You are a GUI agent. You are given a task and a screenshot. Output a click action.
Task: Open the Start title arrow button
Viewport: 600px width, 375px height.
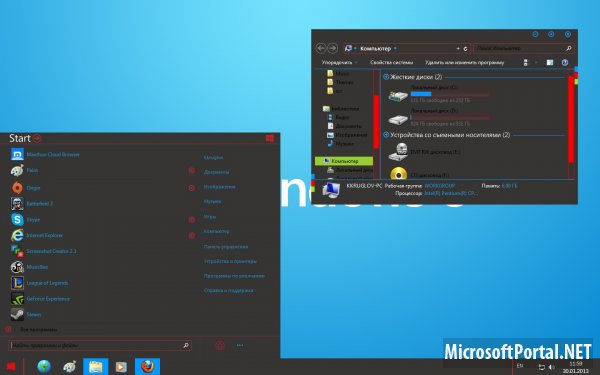37,139
